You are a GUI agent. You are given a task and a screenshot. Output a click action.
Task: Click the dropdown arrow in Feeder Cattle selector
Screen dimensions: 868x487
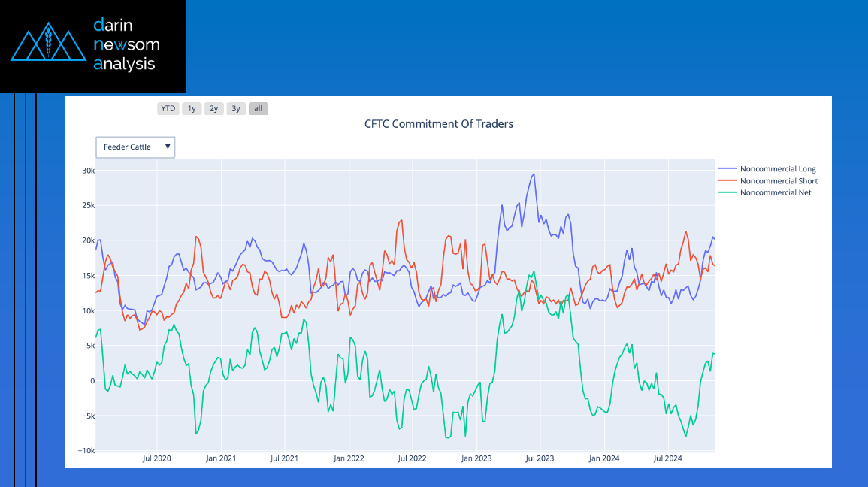[168, 147]
